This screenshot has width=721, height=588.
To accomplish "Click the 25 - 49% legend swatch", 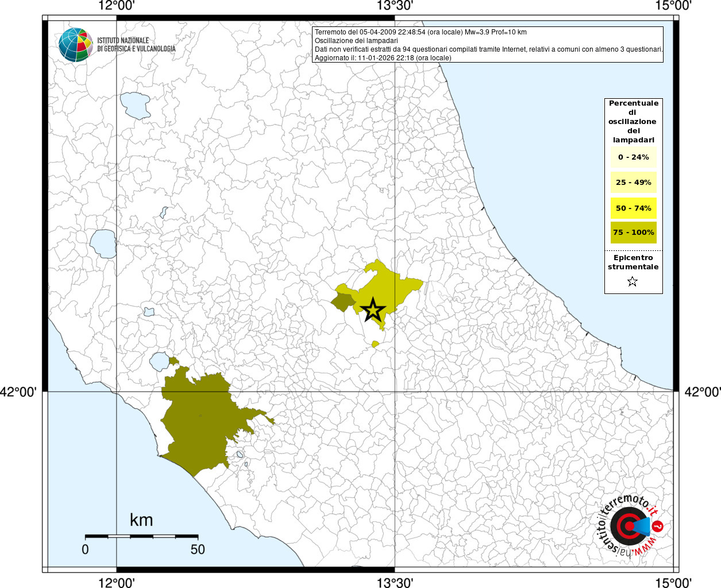I will point(633,182).
